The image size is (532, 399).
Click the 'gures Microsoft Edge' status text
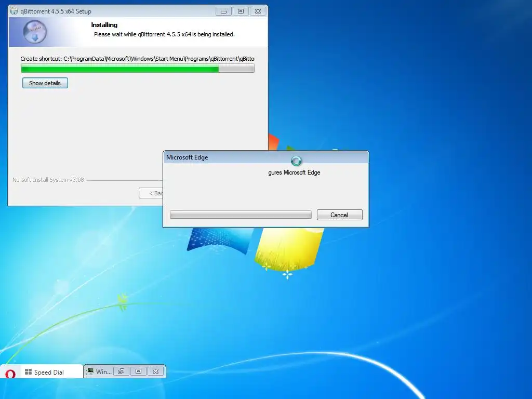pyautogui.click(x=294, y=172)
